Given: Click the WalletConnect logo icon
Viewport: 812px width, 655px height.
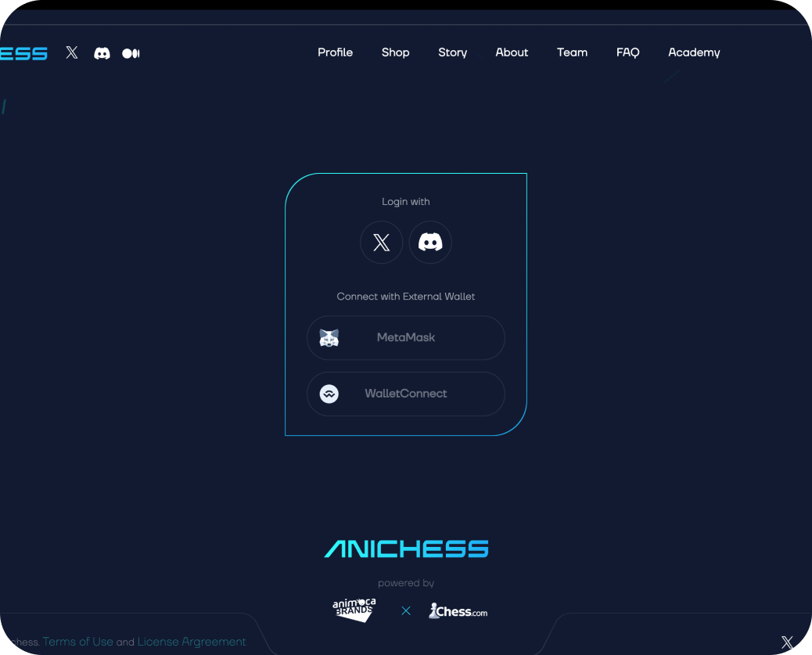Looking at the screenshot, I should [x=329, y=394].
